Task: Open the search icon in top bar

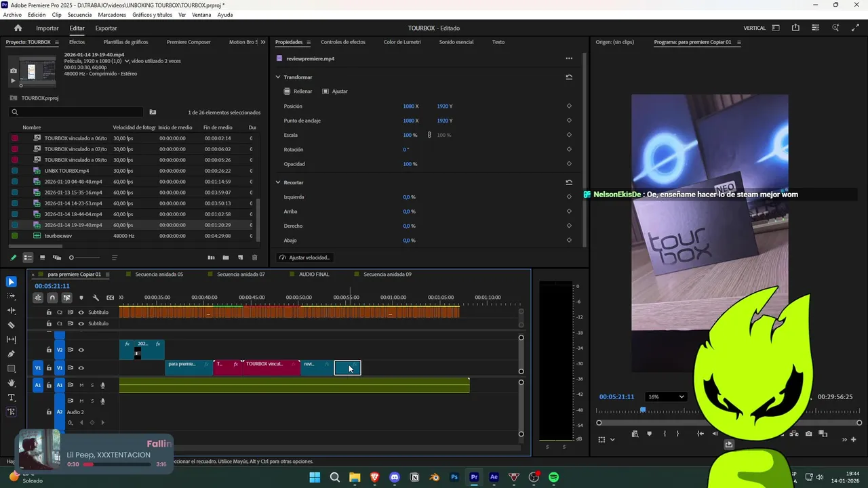Action: tap(835, 28)
